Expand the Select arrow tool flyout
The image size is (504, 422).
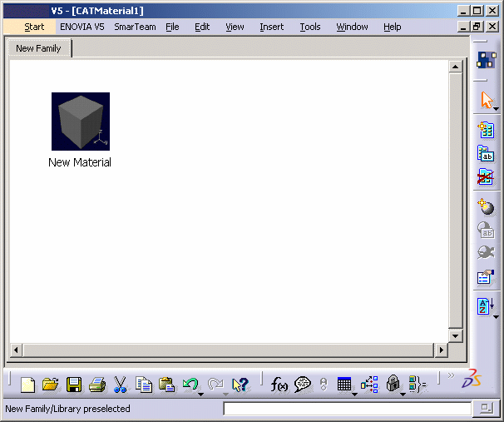coord(496,108)
